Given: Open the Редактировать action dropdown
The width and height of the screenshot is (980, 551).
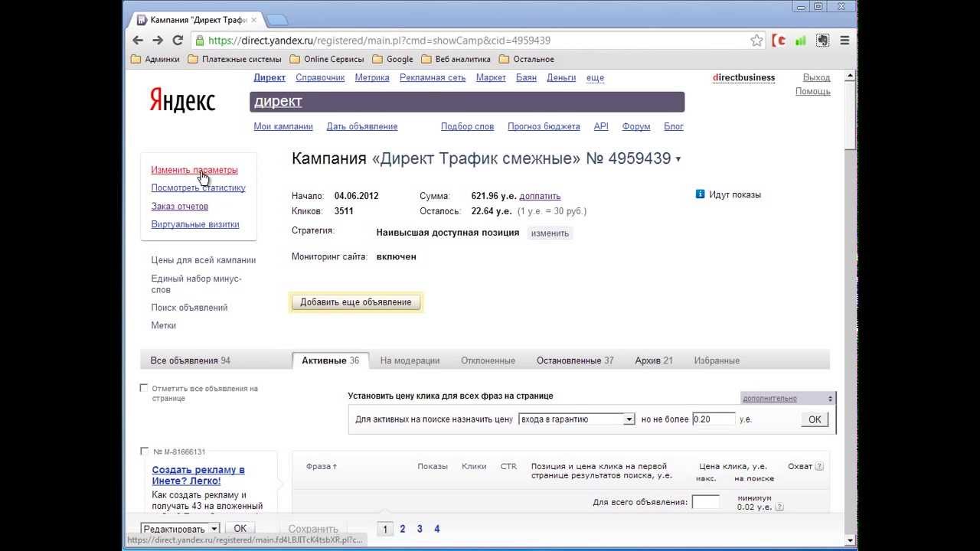Looking at the screenshot, I should (x=180, y=529).
